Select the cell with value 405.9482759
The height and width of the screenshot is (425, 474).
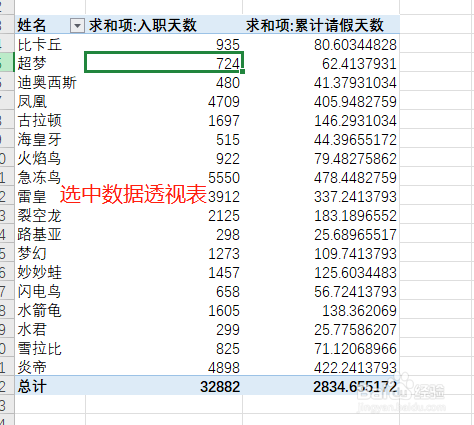321,101
